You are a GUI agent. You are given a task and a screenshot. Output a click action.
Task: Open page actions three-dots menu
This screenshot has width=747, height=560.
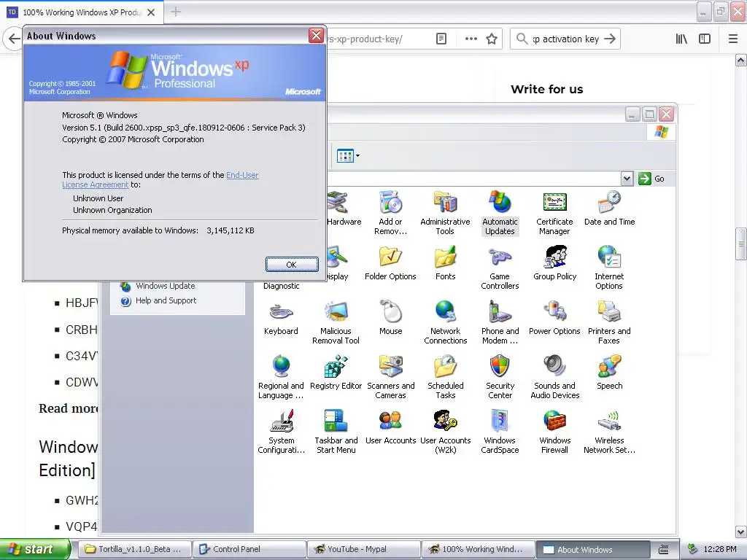[471, 39]
